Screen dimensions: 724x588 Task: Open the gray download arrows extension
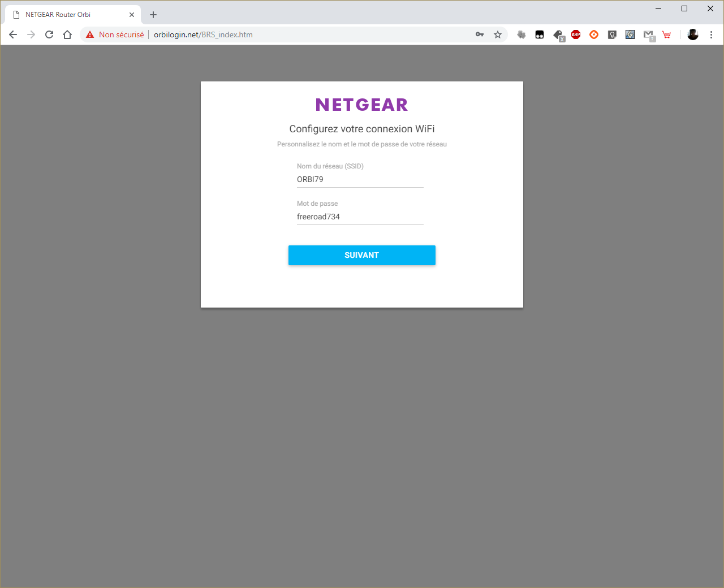click(522, 34)
